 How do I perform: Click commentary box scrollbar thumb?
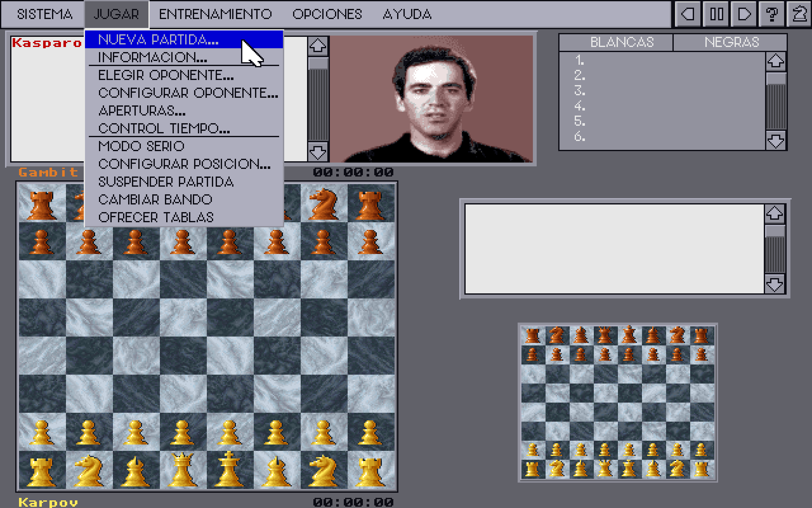point(775,231)
